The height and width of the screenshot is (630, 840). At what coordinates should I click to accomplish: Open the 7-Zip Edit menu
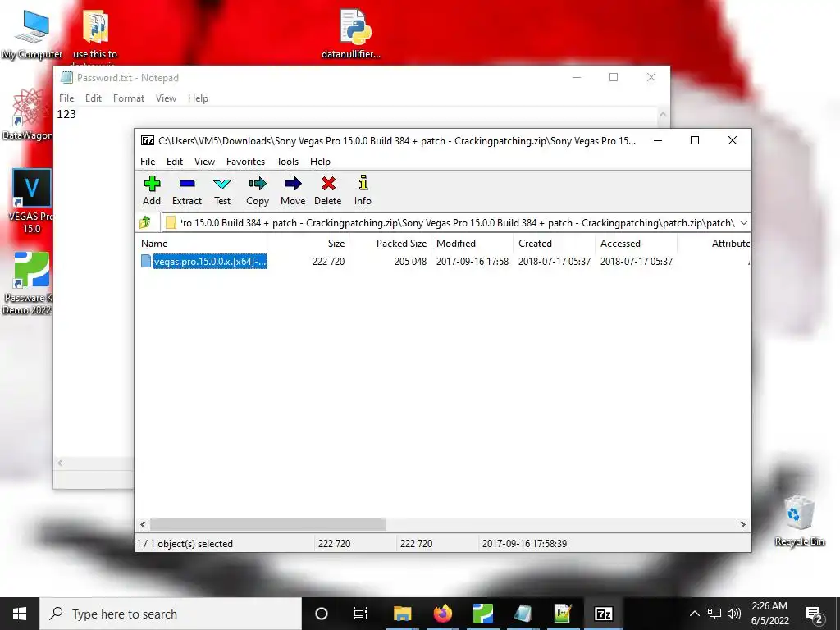click(175, 162)
